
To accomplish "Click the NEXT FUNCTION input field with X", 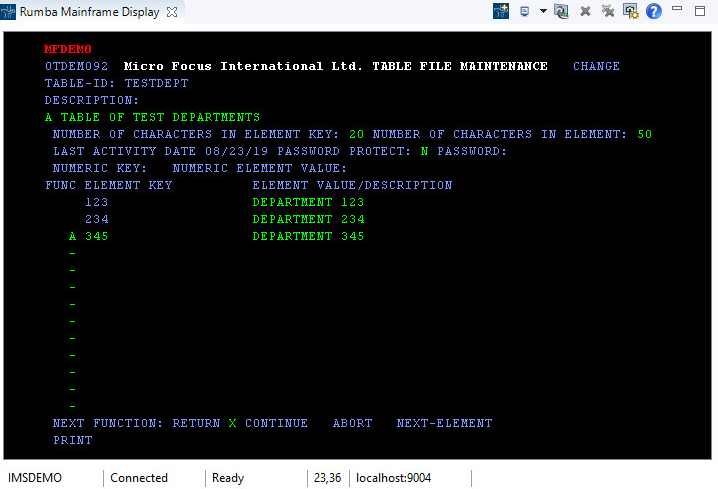I will click(x=232, y=423).
